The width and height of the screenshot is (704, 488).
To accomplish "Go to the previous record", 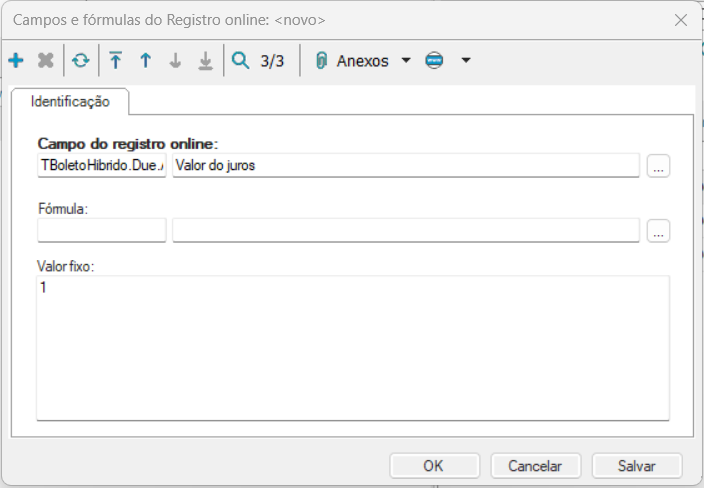I will [x=145, y=61].
